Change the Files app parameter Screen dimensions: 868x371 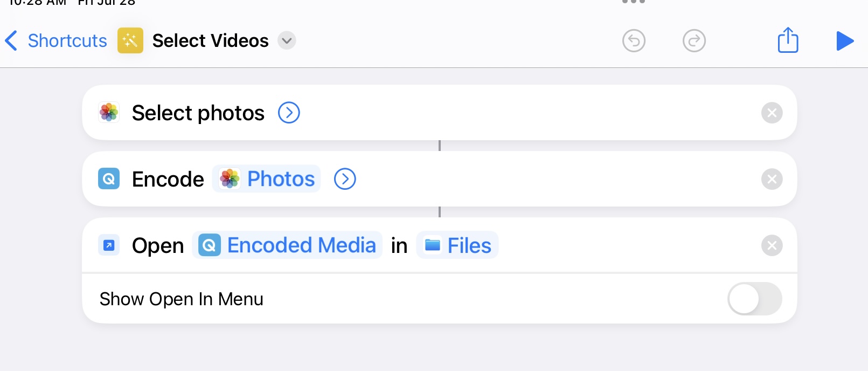(x=457, y=245)
